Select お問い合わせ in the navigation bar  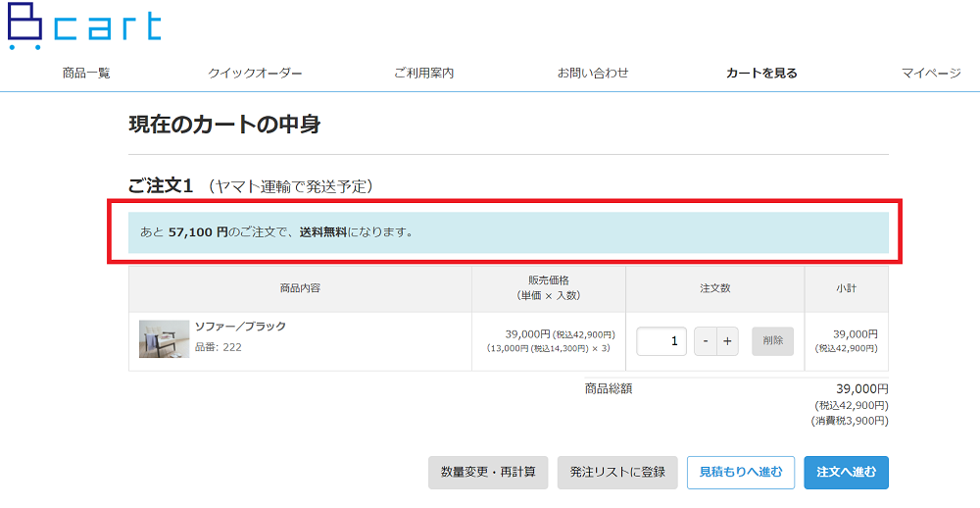[x=593, y=74]
